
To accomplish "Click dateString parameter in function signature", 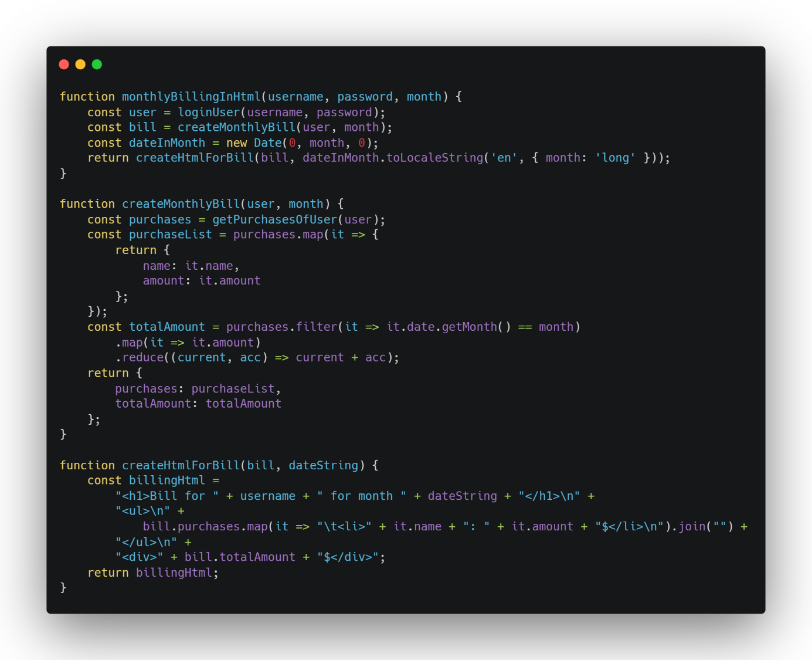I will pos(323,465).
